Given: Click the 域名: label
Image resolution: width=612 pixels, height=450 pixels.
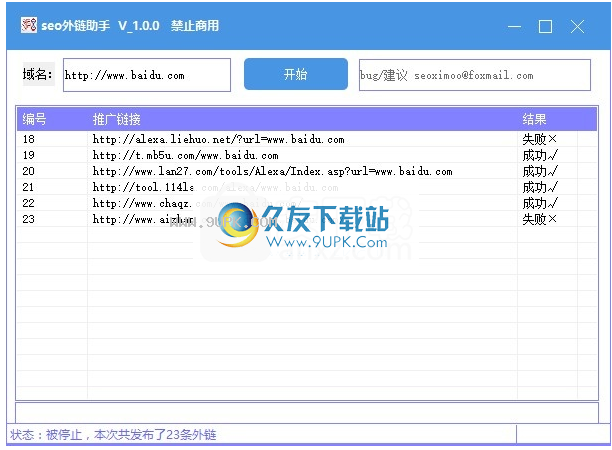Looking at the screenshot, I should tap(38, 74).
